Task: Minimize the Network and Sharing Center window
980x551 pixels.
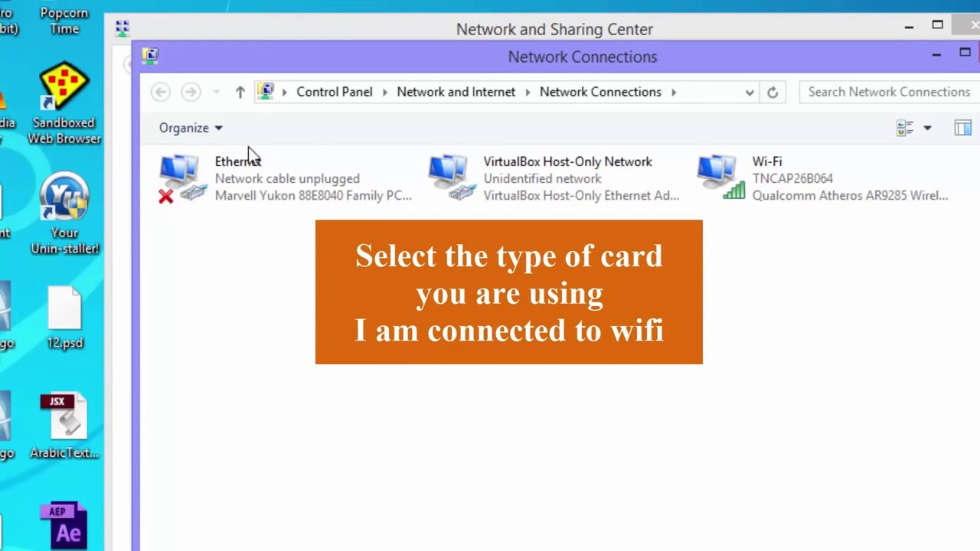Action: pyautogui.click(x=909, y=28)
